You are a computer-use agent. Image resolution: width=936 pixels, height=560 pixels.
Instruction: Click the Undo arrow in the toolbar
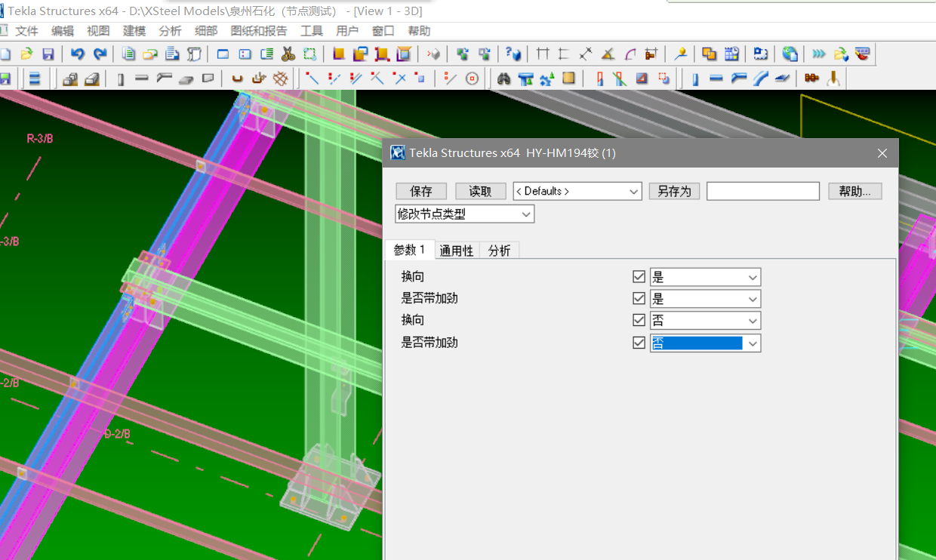pyautogui.click(x=77, y=54)
